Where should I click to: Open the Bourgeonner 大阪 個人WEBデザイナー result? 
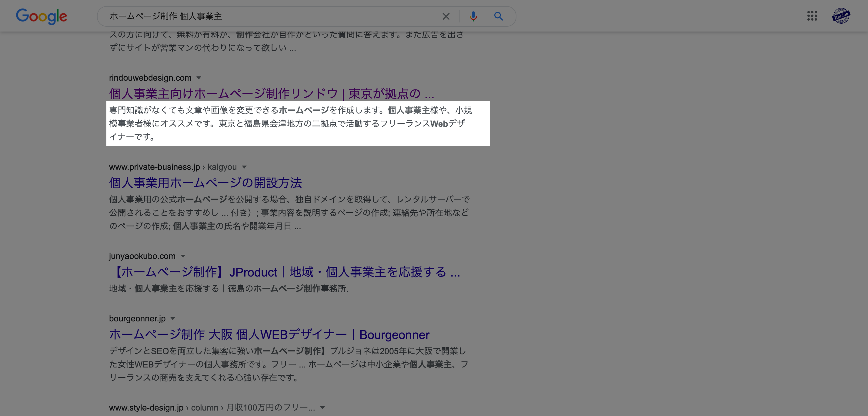click(269, 334)
